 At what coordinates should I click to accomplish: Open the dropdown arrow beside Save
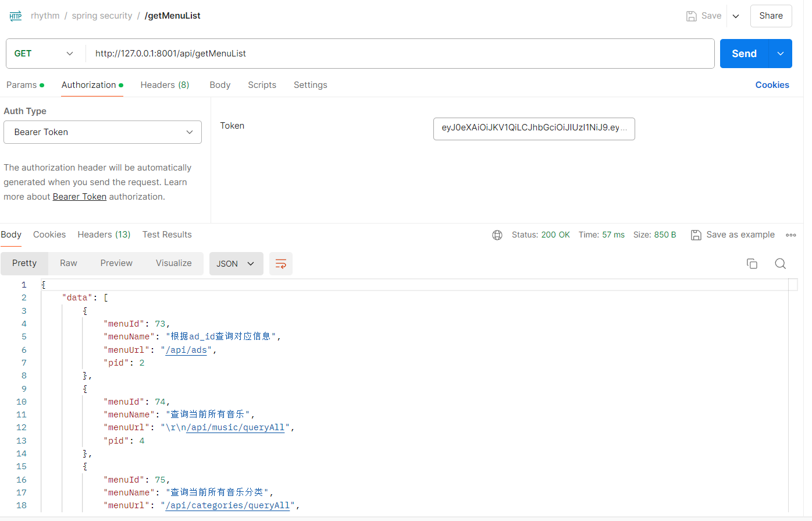(736, 16)
